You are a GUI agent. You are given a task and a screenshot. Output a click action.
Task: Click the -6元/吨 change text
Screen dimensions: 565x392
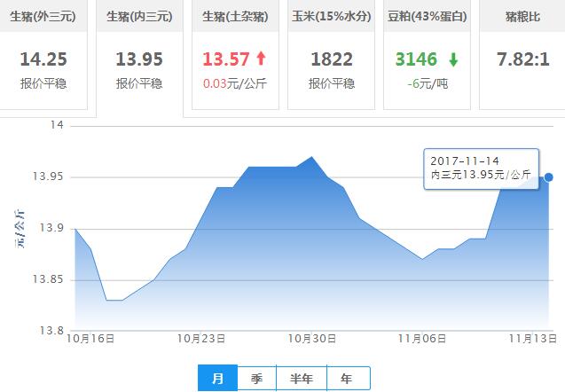(428, 83)
